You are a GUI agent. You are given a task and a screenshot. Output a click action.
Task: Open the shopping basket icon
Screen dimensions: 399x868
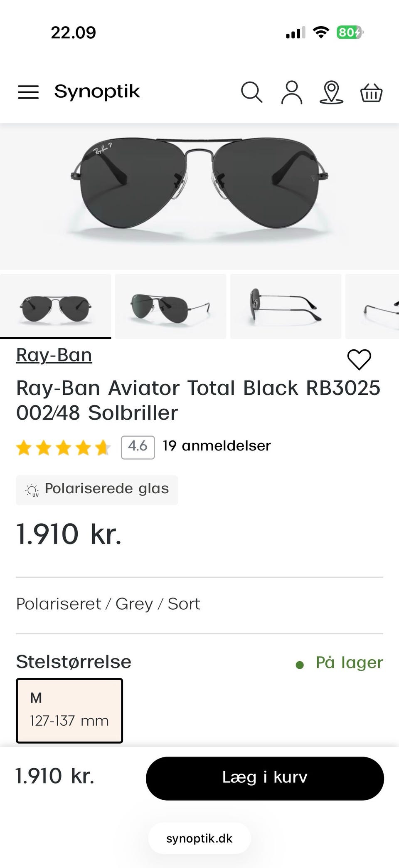(x=371, y=92)
